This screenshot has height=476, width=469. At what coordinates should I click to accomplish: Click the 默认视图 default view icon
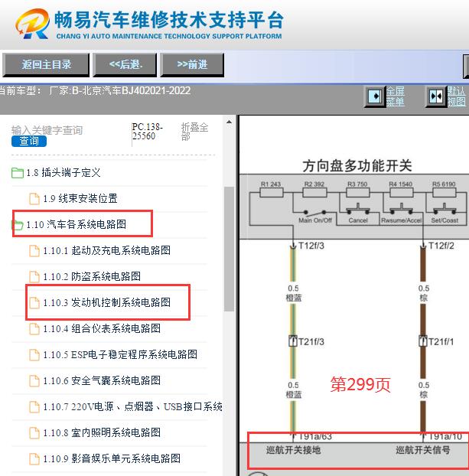436,96
